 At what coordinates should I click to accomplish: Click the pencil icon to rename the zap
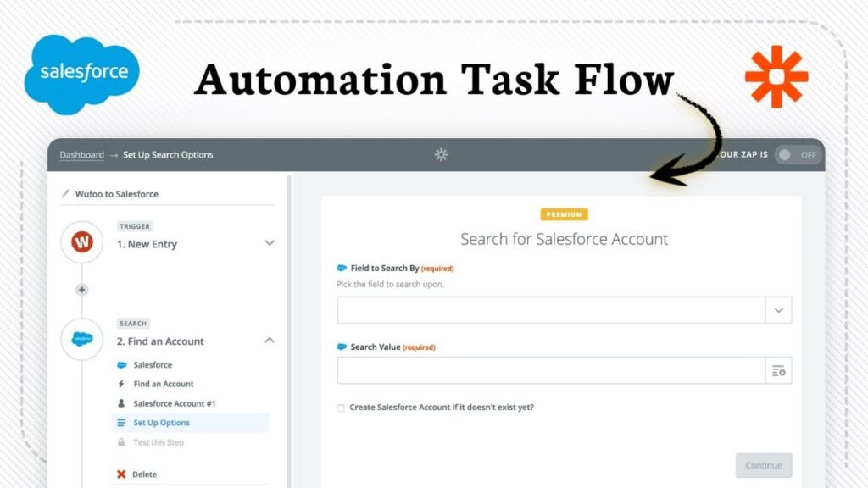point(65,194)
